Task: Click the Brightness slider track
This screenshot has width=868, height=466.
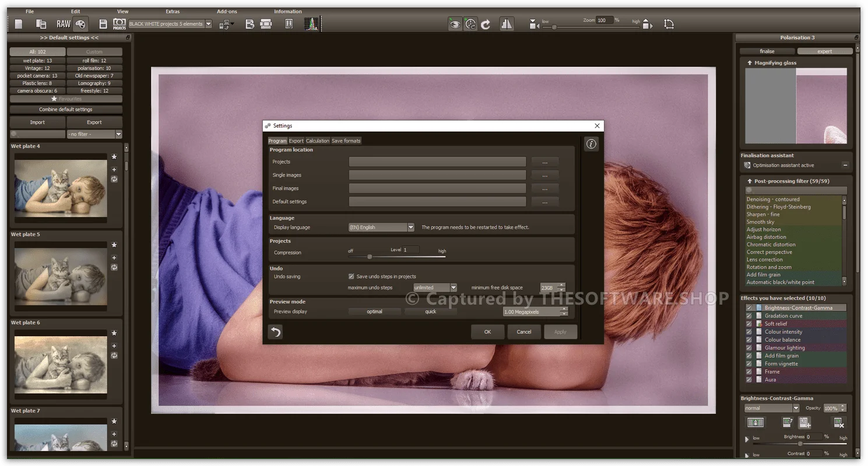Action: [x=800, y=443]
